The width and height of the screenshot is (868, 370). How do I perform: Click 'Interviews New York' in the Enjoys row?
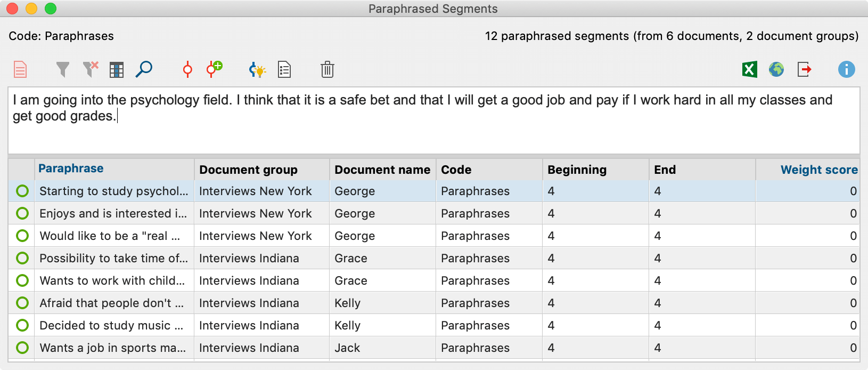(x=256, y=213)
